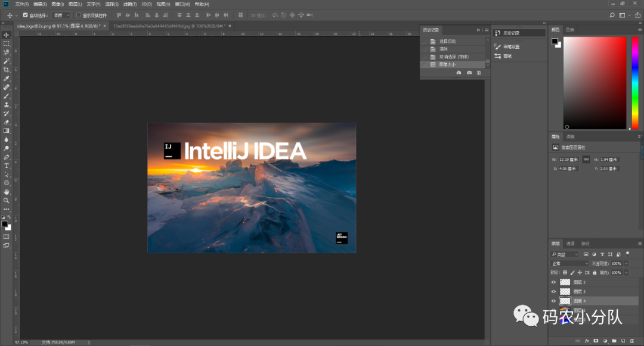Set history brush source for 清除 state
644x346 pixels.
pyautogui.click(x=424, y=49)
